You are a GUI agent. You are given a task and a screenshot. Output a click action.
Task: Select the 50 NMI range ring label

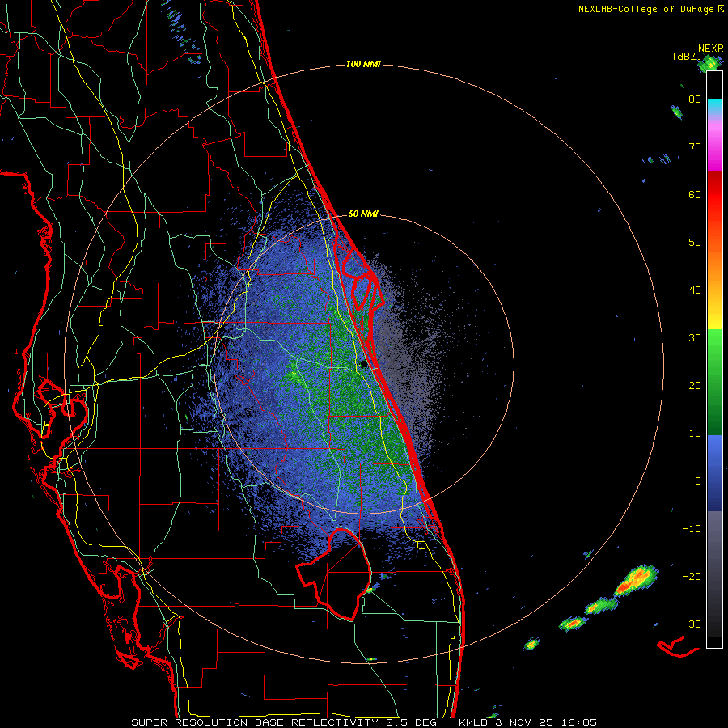tap(363, 214)
